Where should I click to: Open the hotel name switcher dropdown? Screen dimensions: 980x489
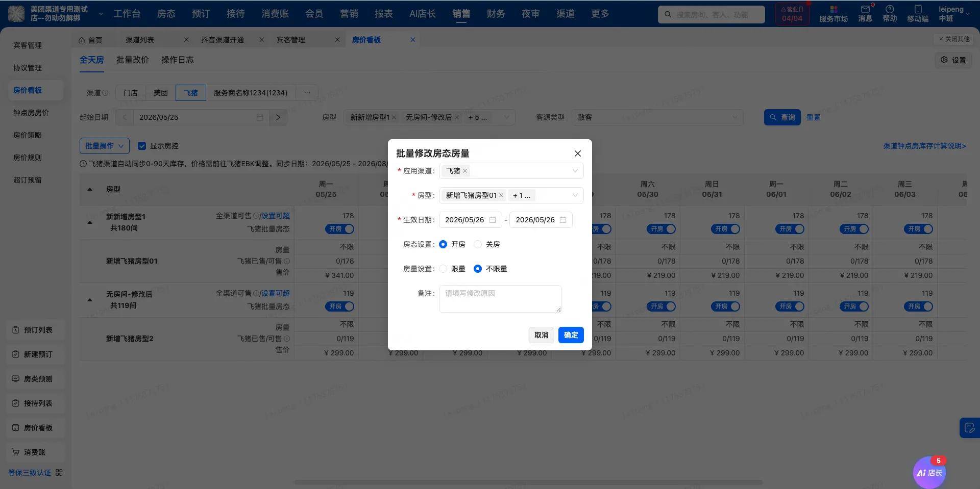coord(101,14)
